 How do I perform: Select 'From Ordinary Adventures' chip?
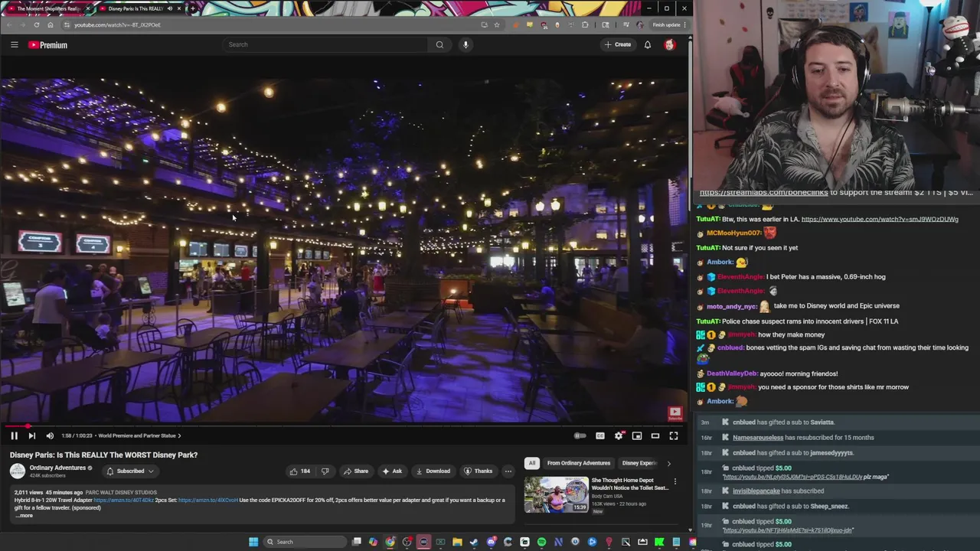click(579, 463)
